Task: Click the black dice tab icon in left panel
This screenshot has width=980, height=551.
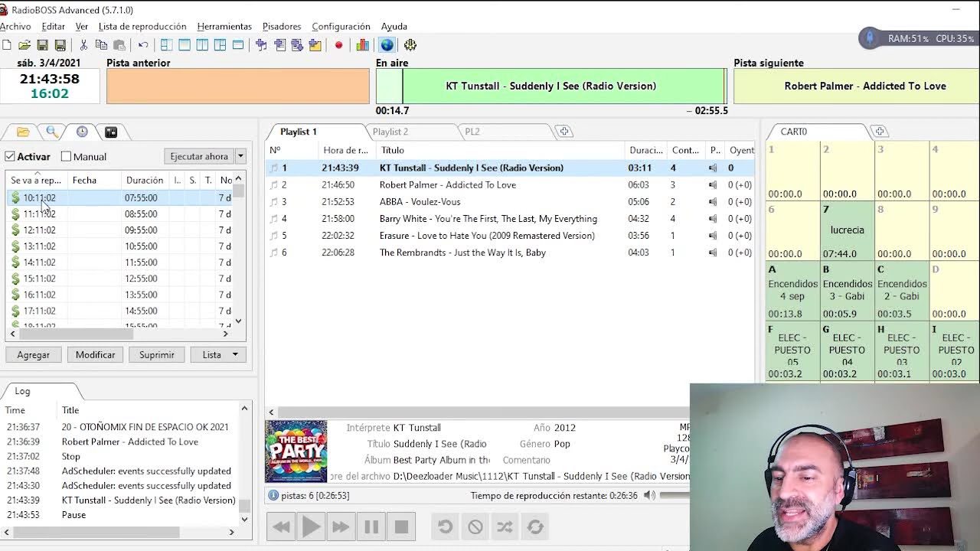Action: point(111,132)
